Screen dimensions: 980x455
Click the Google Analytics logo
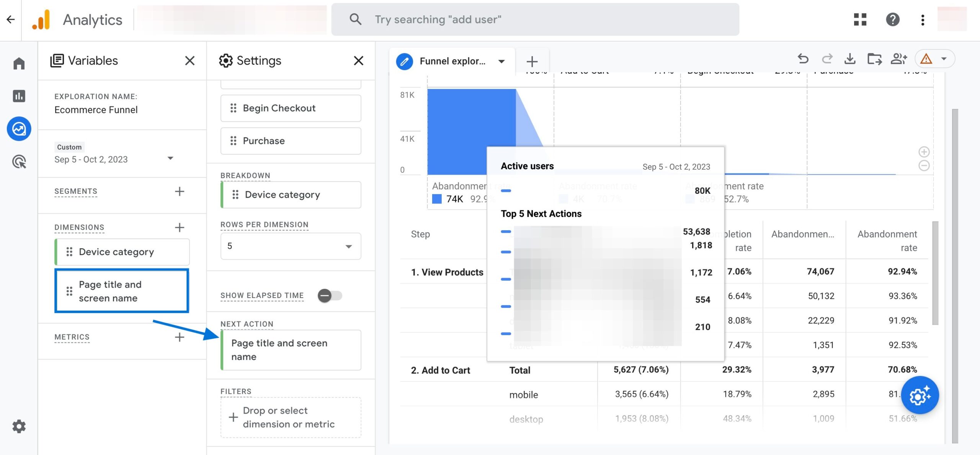pos(41,20)
